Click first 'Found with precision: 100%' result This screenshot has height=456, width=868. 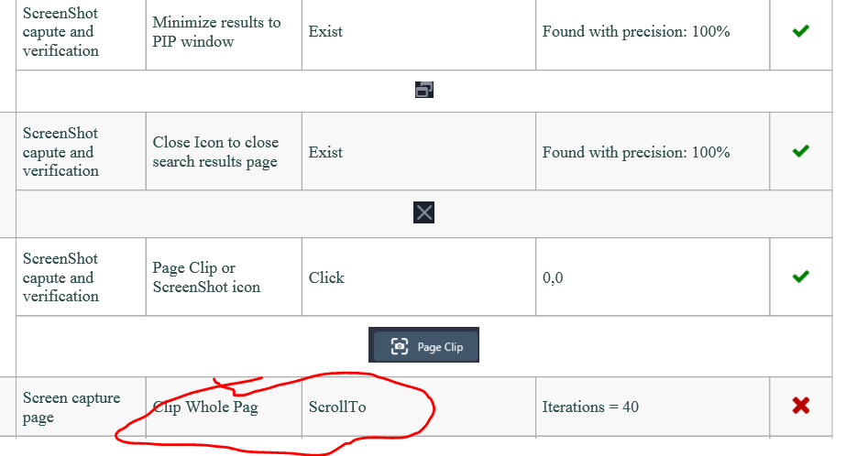point(636,31)
